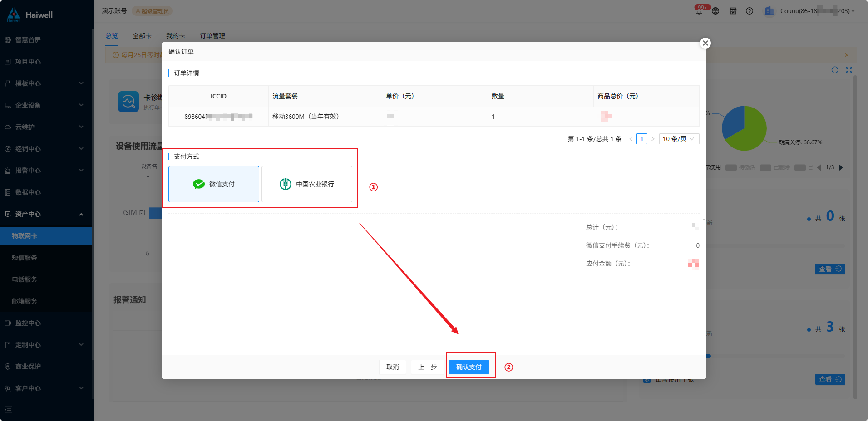Expand 云维护 menu
The width and height of the screenshot is (868, 421).
[x=46, y=127]
